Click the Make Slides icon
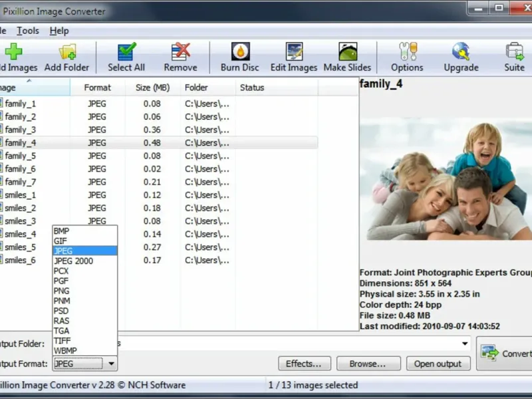 348,52
